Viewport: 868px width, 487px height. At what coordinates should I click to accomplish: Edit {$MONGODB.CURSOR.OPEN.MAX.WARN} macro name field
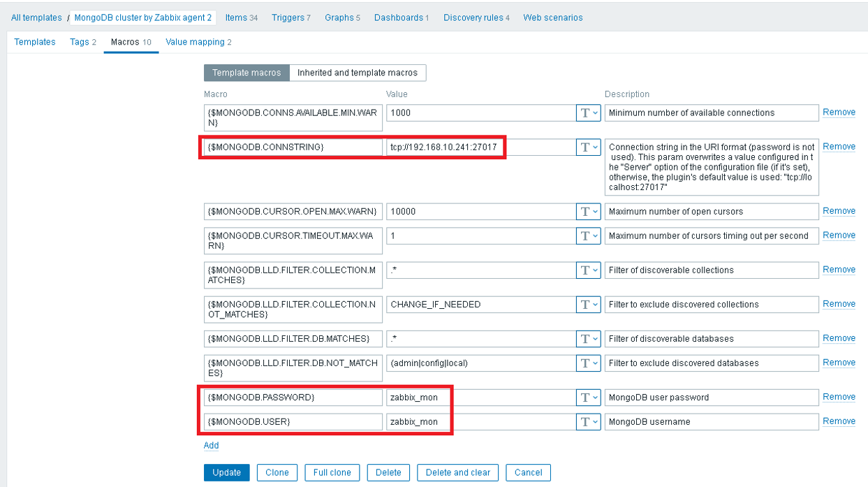[x=293, y=211]
